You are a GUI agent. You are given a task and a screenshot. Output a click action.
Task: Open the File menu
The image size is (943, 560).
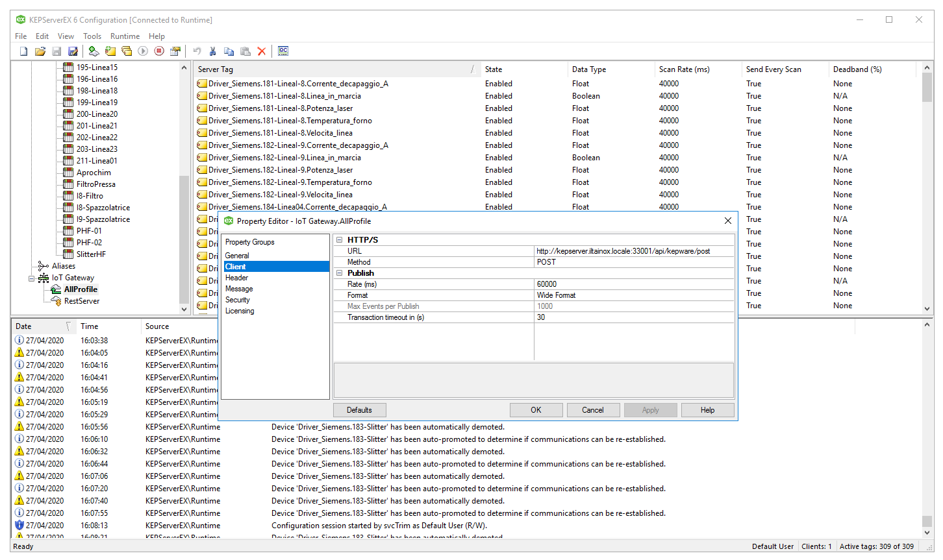pyautogui.click(x=21, y=36)
